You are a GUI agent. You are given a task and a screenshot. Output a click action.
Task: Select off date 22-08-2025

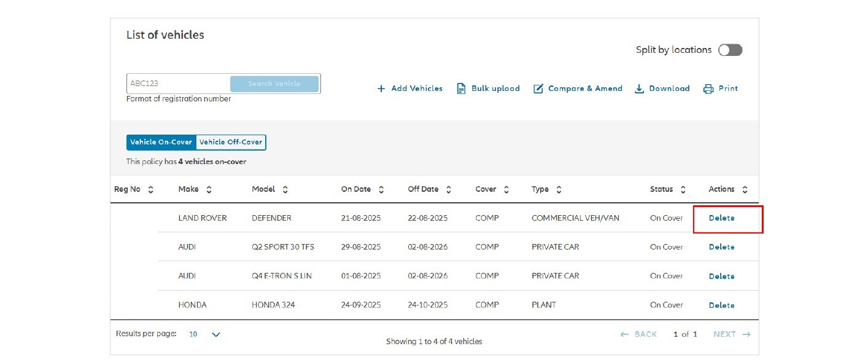(427, 218)
